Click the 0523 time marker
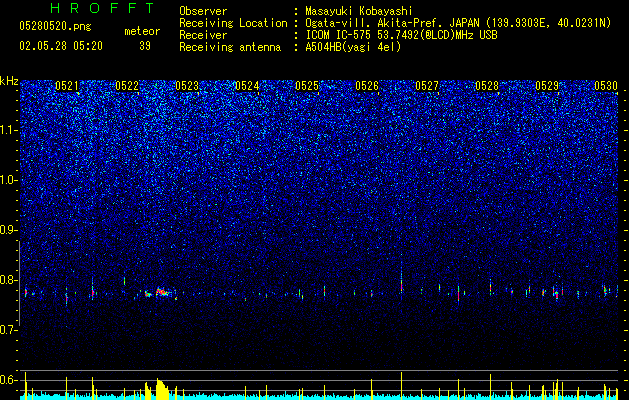This screenshot has height=400, width=629. (187, 86)
